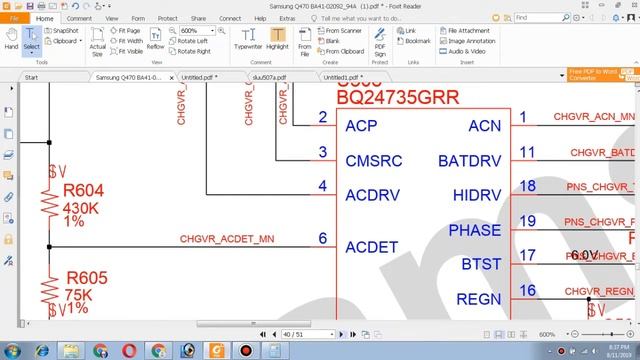
Task: Open the Extras ribbon tab
Action: point(287,18)
